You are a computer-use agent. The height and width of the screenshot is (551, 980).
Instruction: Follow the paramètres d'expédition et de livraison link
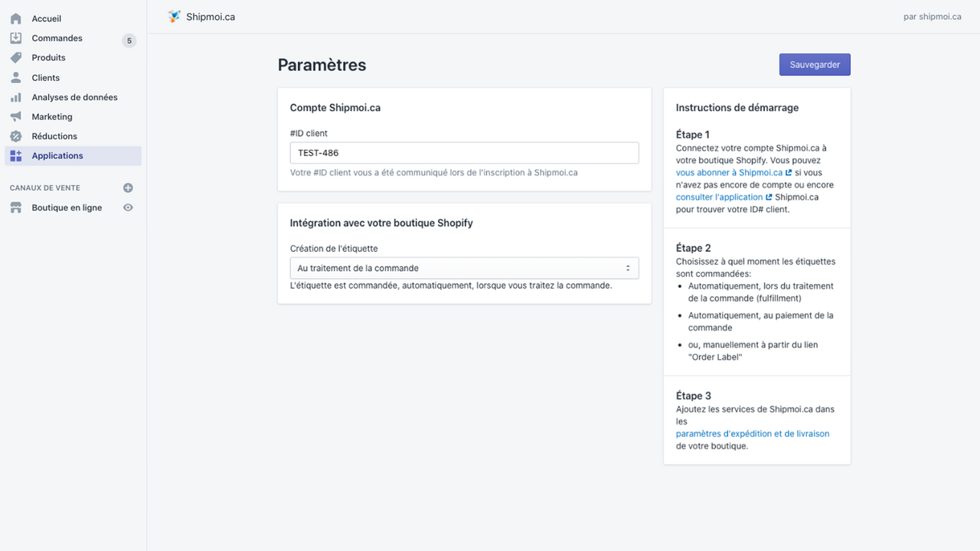tap(753, 433)
